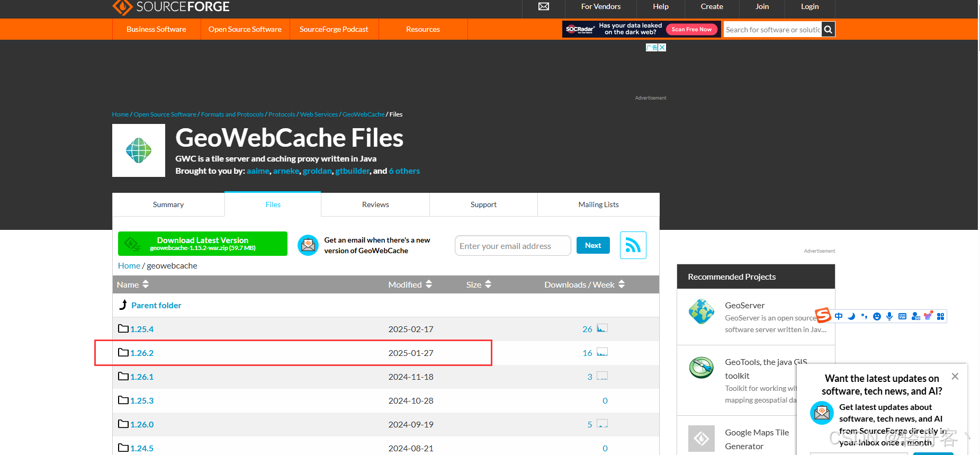Click the Login link
Viewport: 980px width, 455px height.
810,6
